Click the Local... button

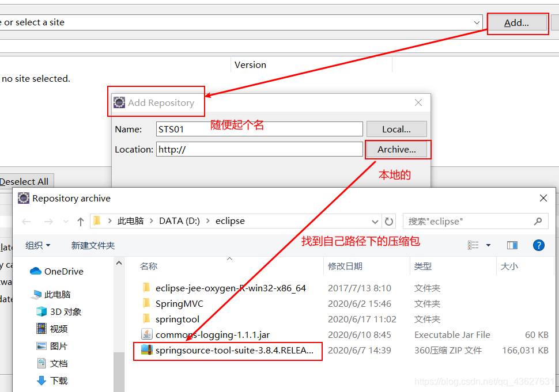coord(396,129)
